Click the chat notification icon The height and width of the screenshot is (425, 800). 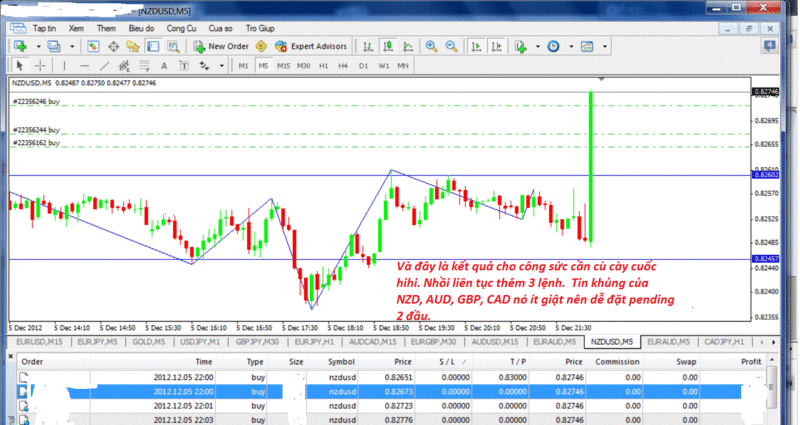[x=769, y=46]
